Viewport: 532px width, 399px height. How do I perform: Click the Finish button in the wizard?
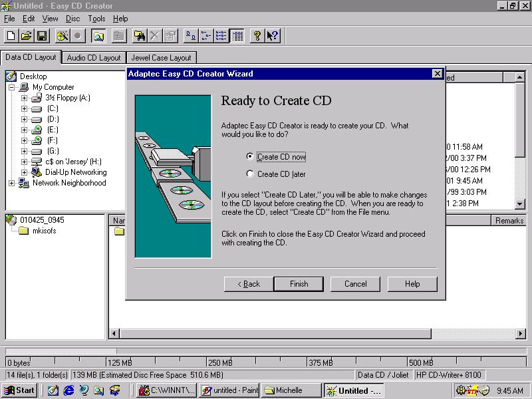(x=299, y=284)
